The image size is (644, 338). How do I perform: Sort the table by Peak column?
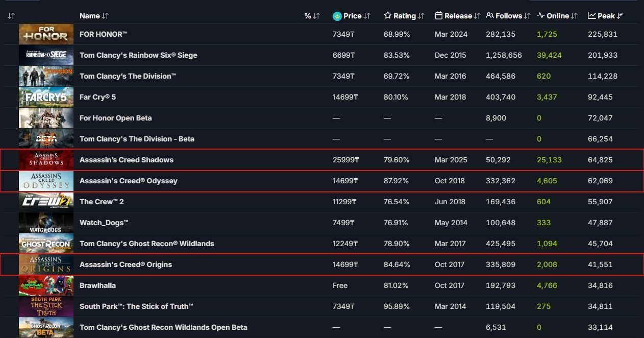[x=606, y=16]
